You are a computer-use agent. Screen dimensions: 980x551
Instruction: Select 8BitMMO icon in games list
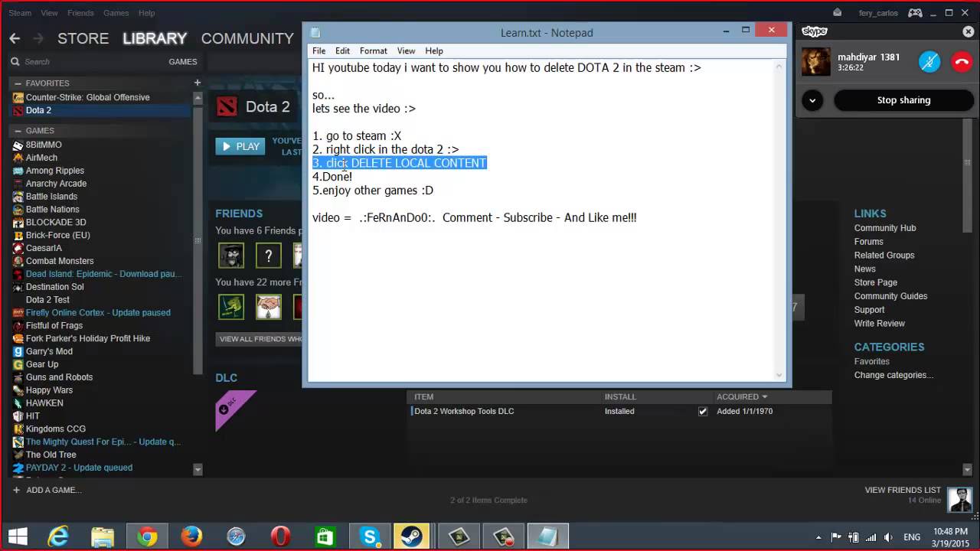click(18, 145)
